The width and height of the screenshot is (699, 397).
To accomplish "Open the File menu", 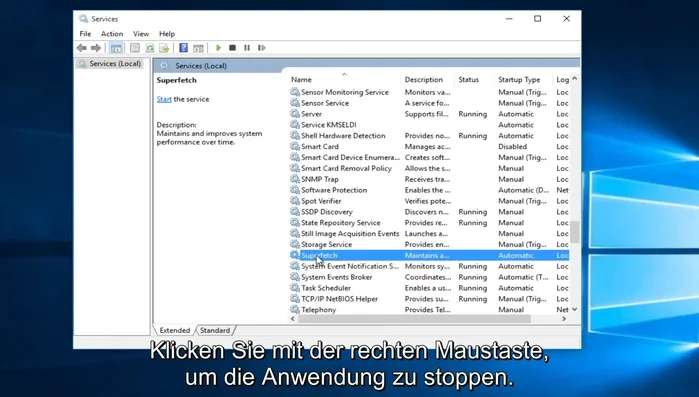I will pos(85,34).
